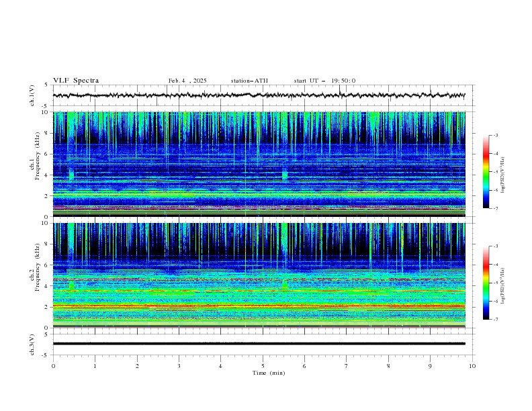Click the ch.3 flat voltage trace
This screenshot has width=532, height=411.
coord(259,344)
